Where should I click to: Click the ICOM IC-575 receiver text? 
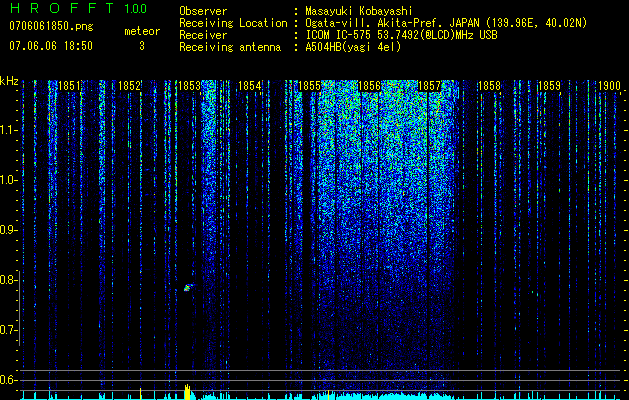401,35
